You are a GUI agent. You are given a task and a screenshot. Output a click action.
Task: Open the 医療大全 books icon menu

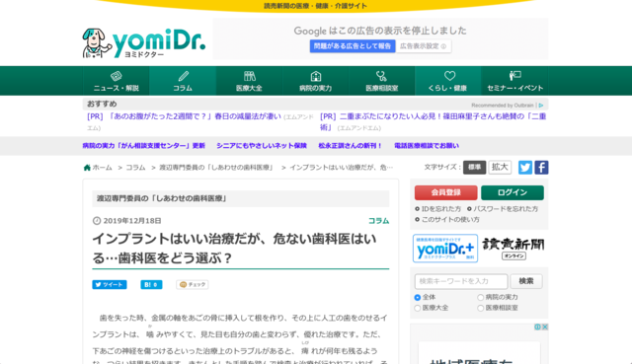click(x=249, y=81)
